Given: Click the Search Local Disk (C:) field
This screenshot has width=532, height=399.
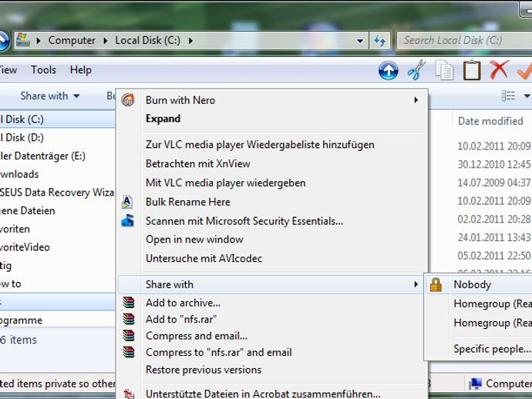Looking at the screenshot, I should tap(464, 41).
